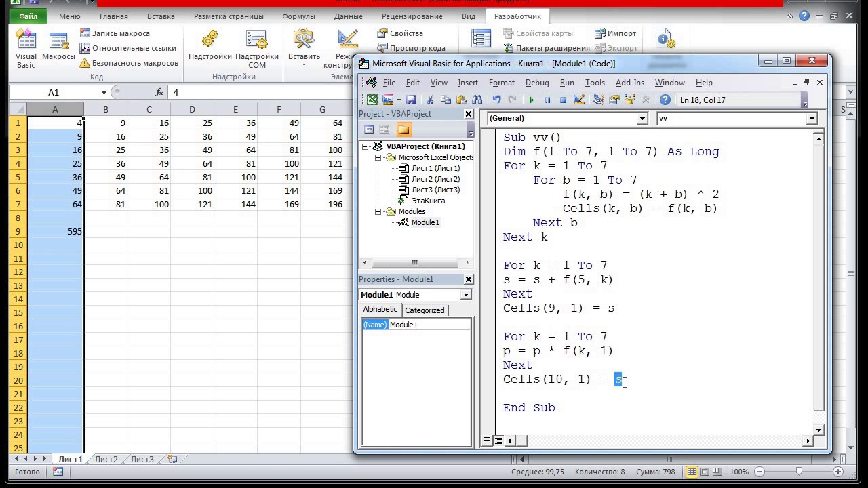Click the zoom slider handle in status bar
The height and width of the screenshot is (488, 868).
(800, 472)
